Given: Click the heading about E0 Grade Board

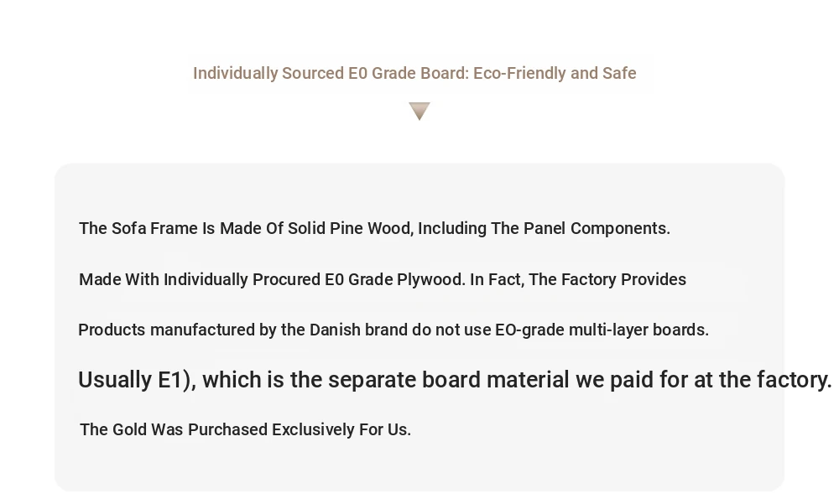Looking at the screenshot, I should click(414, 73).
